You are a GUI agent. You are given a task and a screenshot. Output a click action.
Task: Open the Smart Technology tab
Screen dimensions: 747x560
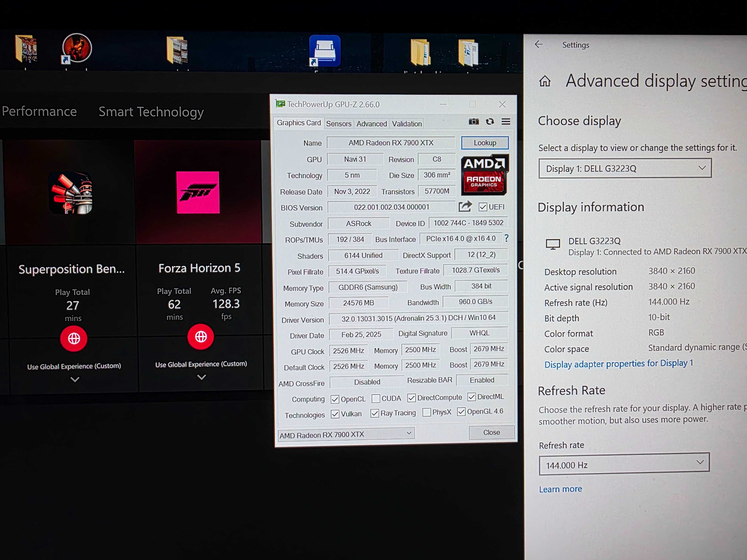(151, 112)
